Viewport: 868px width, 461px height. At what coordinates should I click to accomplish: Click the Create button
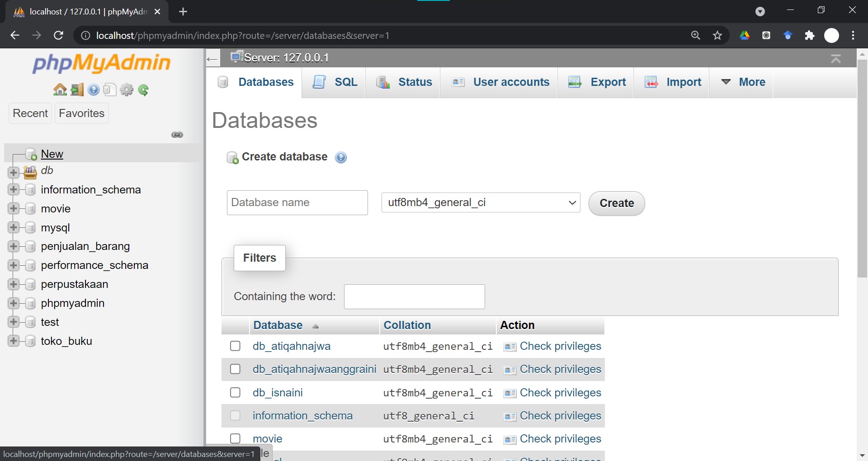point(616,203)
